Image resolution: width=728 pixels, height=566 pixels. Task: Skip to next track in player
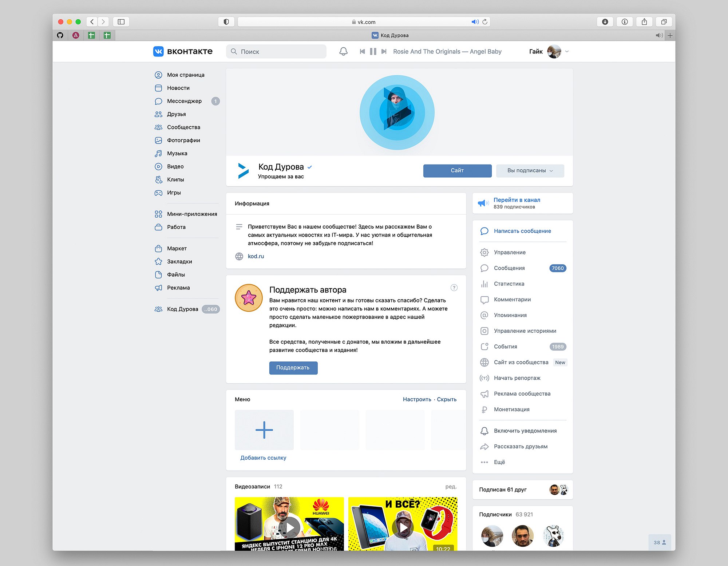[384, 51]
